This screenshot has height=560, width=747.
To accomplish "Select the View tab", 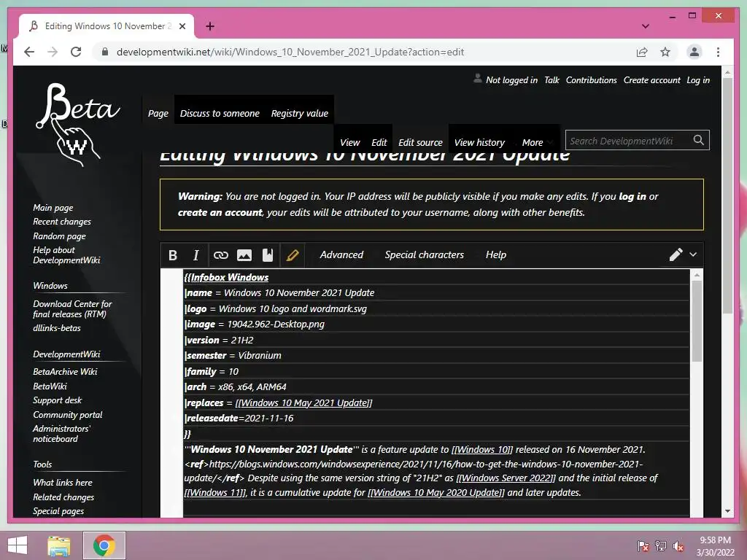I will [x=349, y=142].
